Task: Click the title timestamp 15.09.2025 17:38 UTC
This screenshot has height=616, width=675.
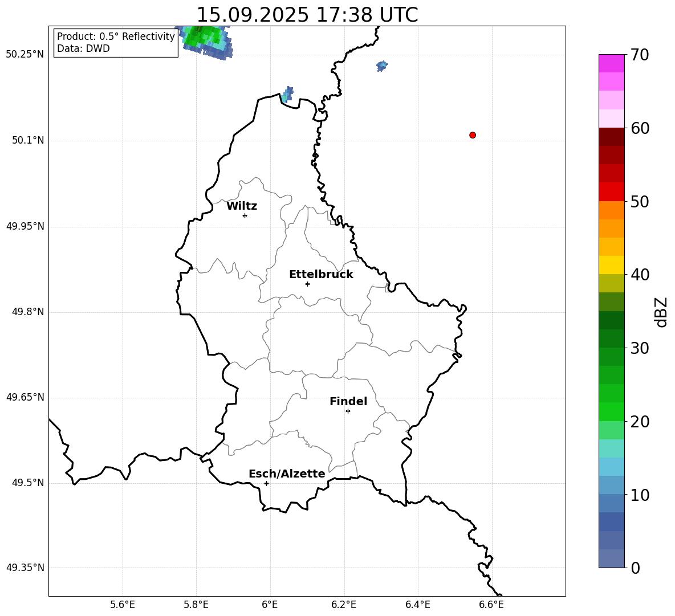Action: 307,15
